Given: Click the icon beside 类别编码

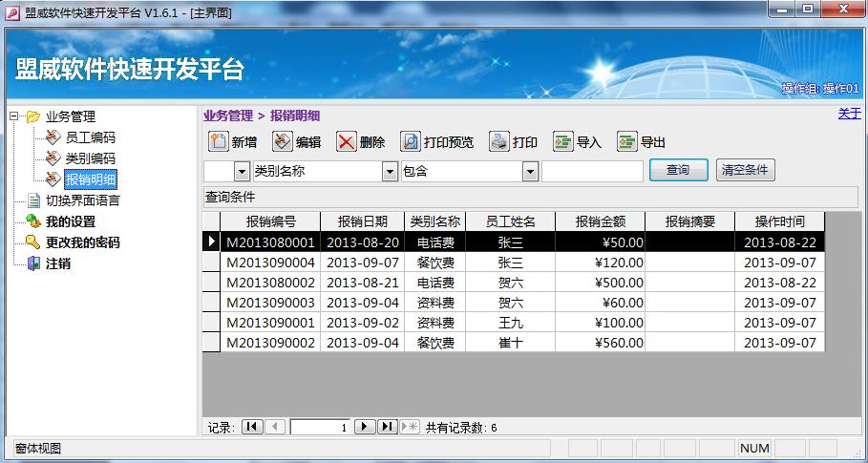Looking at the screenshot, I should click(x=53, y=158).
